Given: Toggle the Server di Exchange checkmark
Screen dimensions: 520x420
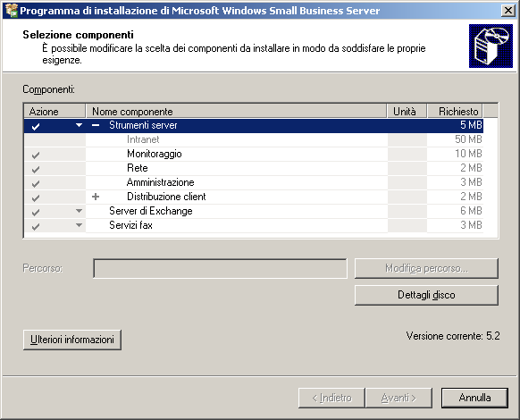Looking at the screenshot, I should [x=36, y=212].
